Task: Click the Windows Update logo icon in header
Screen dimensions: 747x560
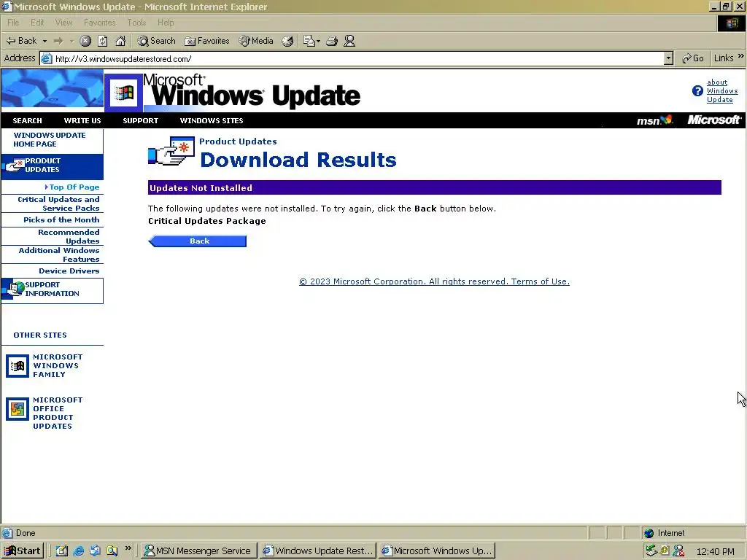Action: (x=124, y=93)
